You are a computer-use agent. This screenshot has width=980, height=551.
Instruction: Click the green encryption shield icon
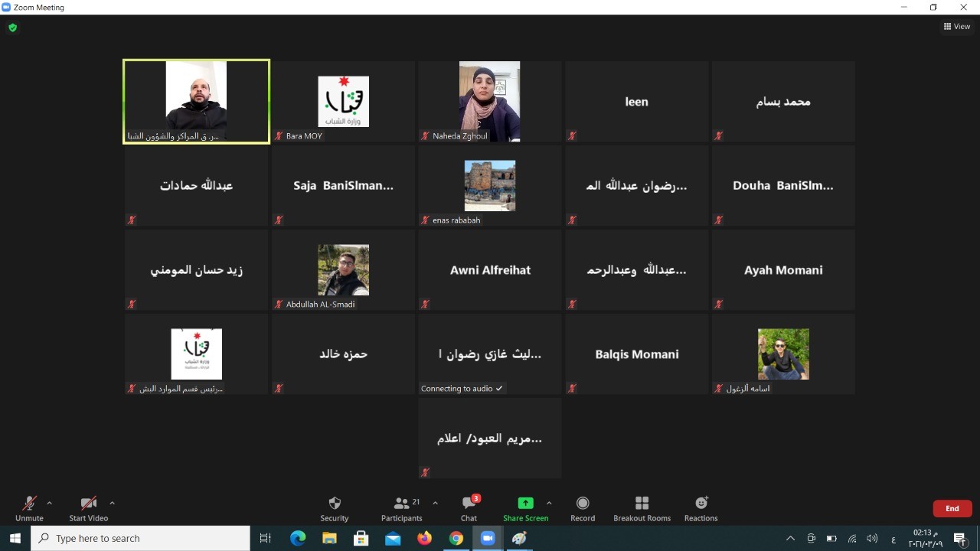pyautogui.click(x=12, y=28)
